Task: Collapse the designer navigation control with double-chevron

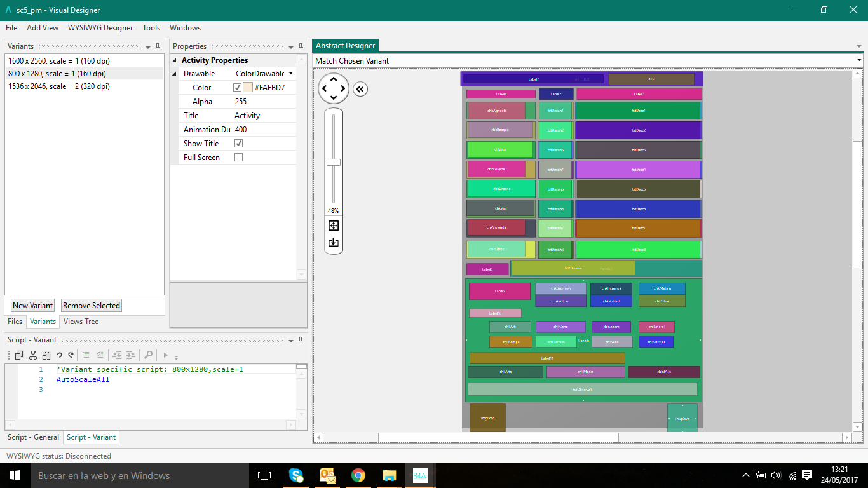Action: (360, 89)
